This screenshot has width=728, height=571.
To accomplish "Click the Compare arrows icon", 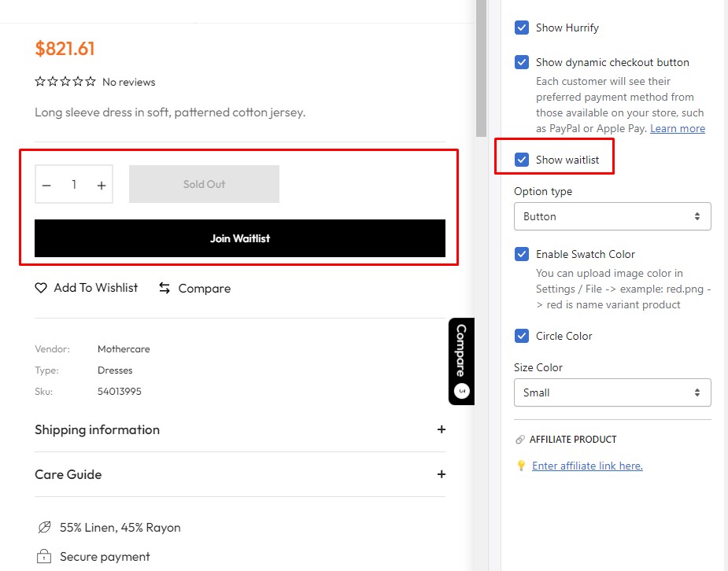I will [x=164, y=288].
